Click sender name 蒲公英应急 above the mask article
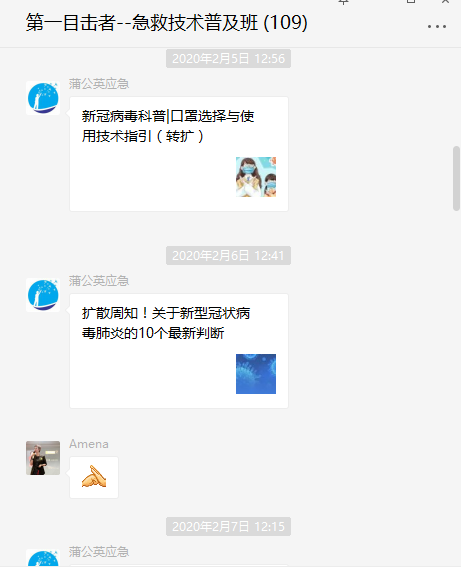Image resolution: width=461 pixels, height=567 pixels. coord(99,84)
